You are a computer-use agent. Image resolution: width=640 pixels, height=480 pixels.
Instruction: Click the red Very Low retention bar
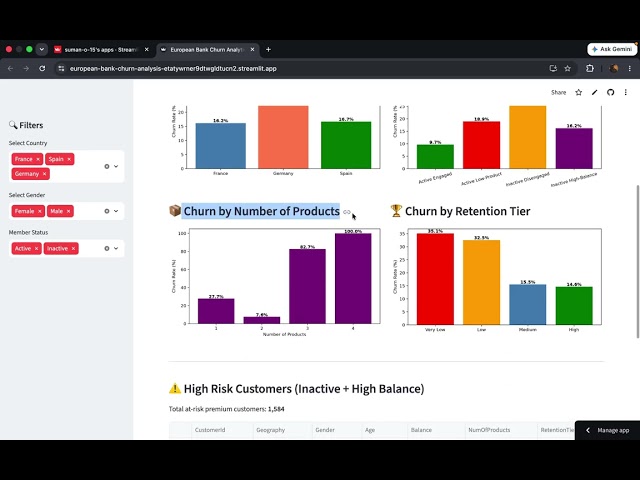tap(435, 279)
